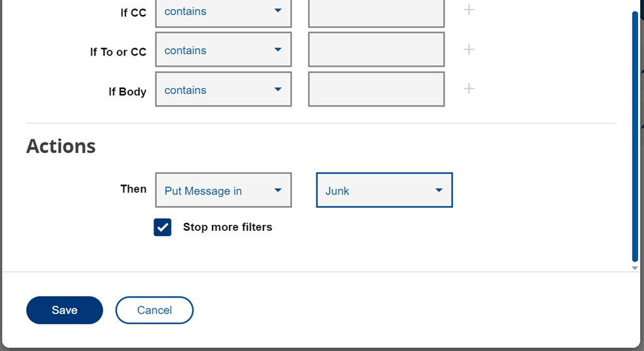Click the Stop more filters label
The height and width of the screenshot is (351, 644).
(x=228, y=227)
